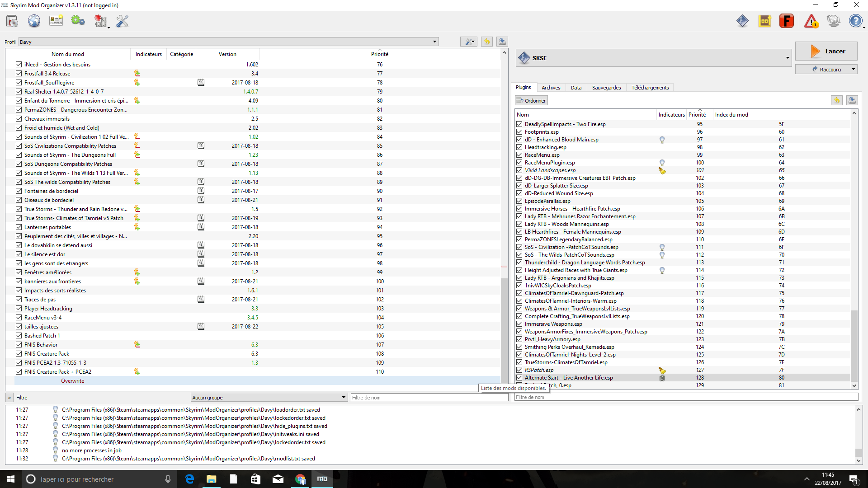868x488 pixels.
Task: Open File Explorer from the taskbar
Action: [x=212, y=479]
